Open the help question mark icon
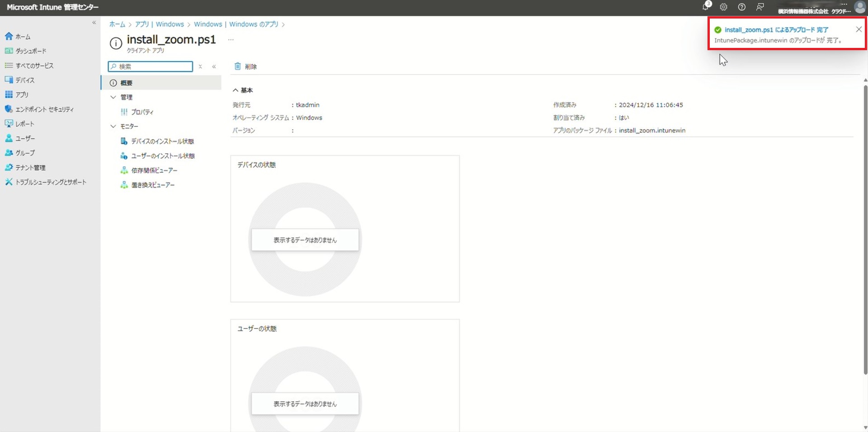This screenshot has width=868, height=432. coord(742,7)
